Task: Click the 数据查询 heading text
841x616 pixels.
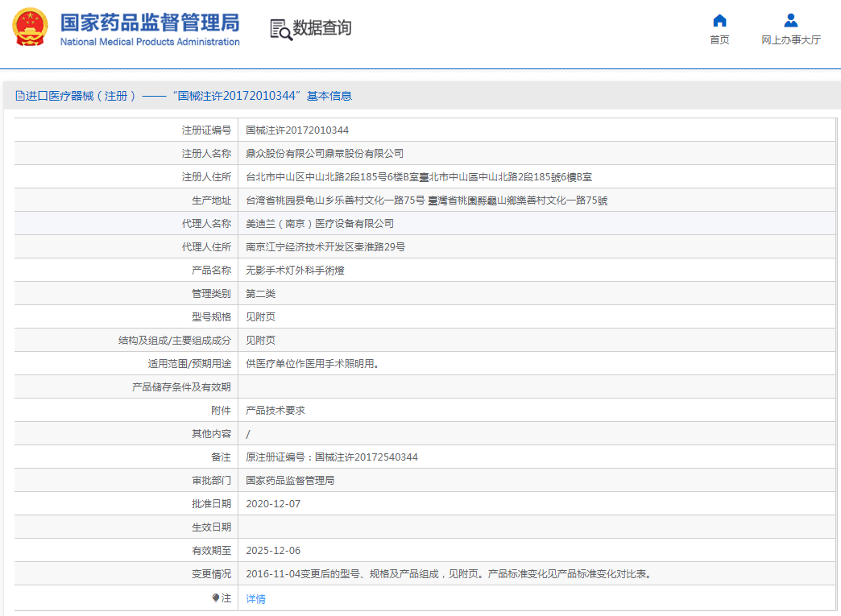Action: 322,28
